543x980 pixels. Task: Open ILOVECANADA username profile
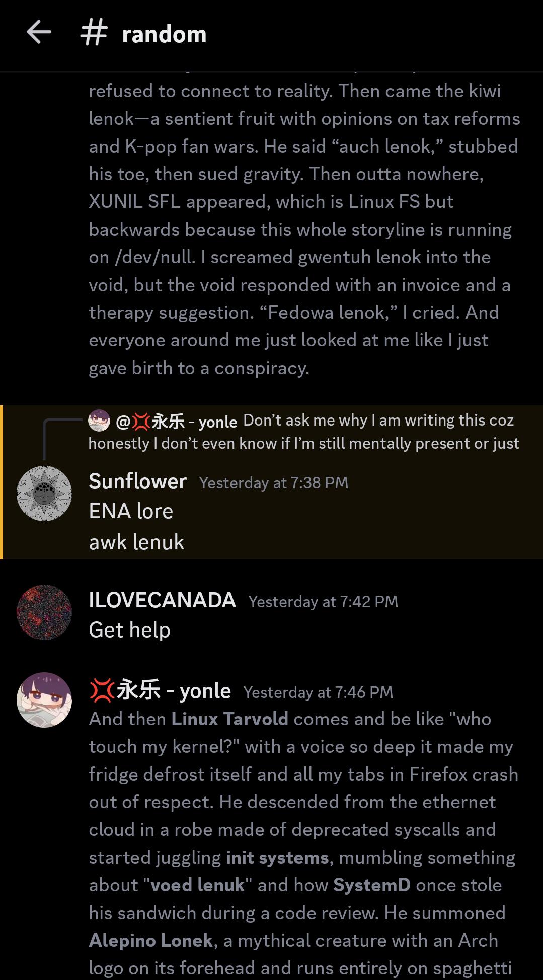point(163,600)
